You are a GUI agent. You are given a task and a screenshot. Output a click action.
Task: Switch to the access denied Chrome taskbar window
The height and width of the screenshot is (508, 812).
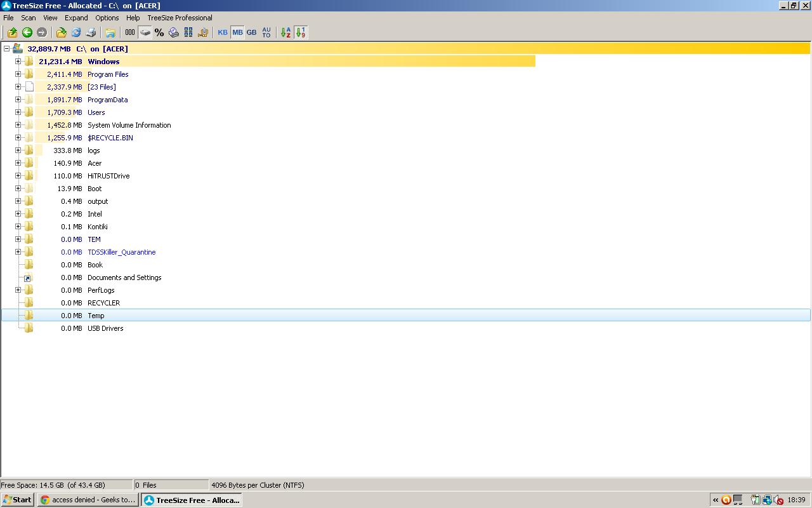(x=88, y=500)
